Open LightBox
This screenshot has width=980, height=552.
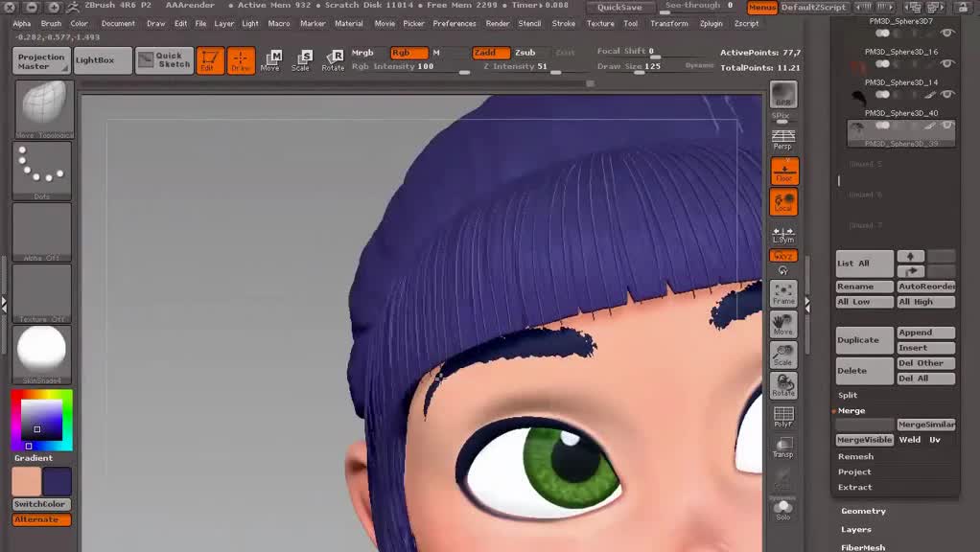(103, 60)
